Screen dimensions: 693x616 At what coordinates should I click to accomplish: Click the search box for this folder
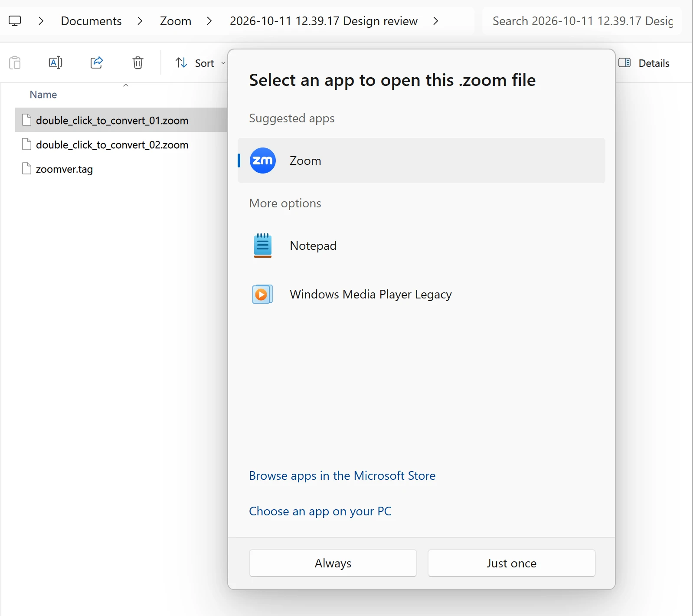tap(582, 21)
